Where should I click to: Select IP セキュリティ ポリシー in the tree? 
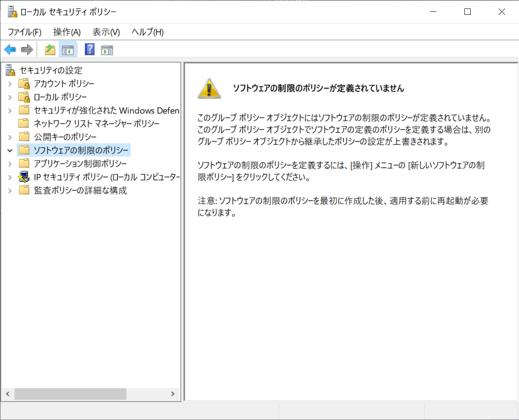click(107, 177)
